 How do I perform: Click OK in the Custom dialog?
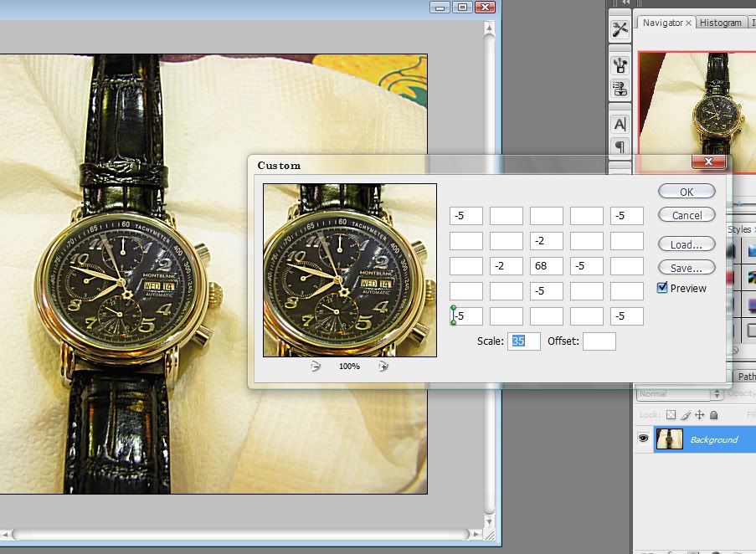point(687,192)
